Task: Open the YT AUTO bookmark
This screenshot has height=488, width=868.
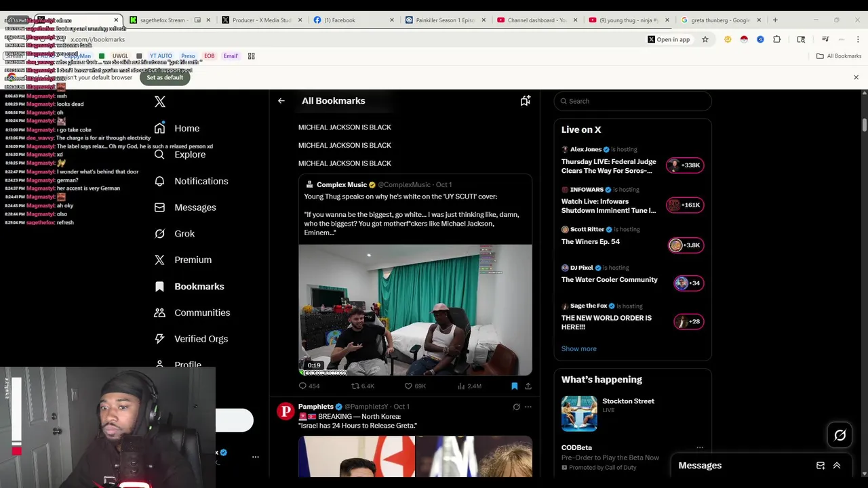Action: tap(161, 56)
